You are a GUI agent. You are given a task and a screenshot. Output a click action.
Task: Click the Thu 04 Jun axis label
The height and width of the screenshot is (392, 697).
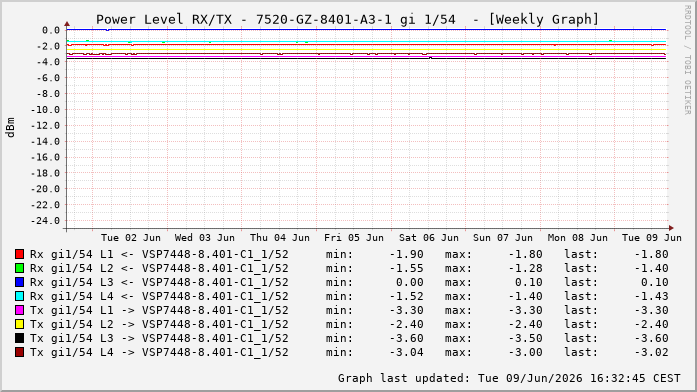click(x=280, y=238)
